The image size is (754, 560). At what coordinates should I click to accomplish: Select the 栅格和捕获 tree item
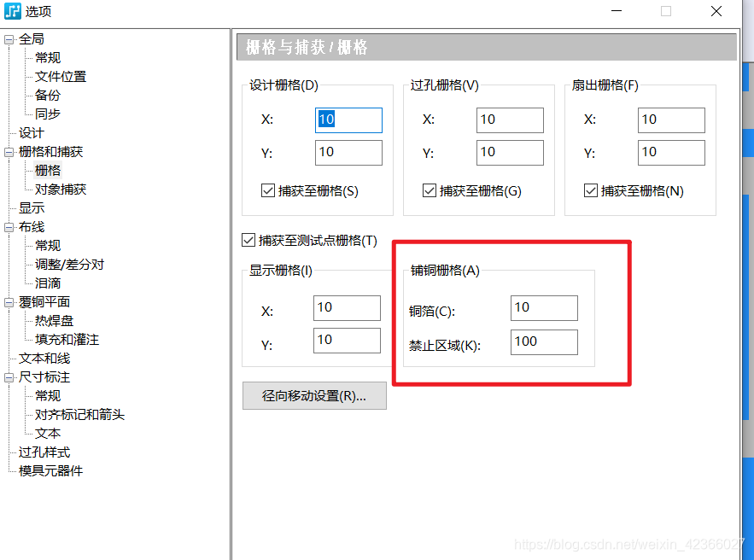pos(50,151)
